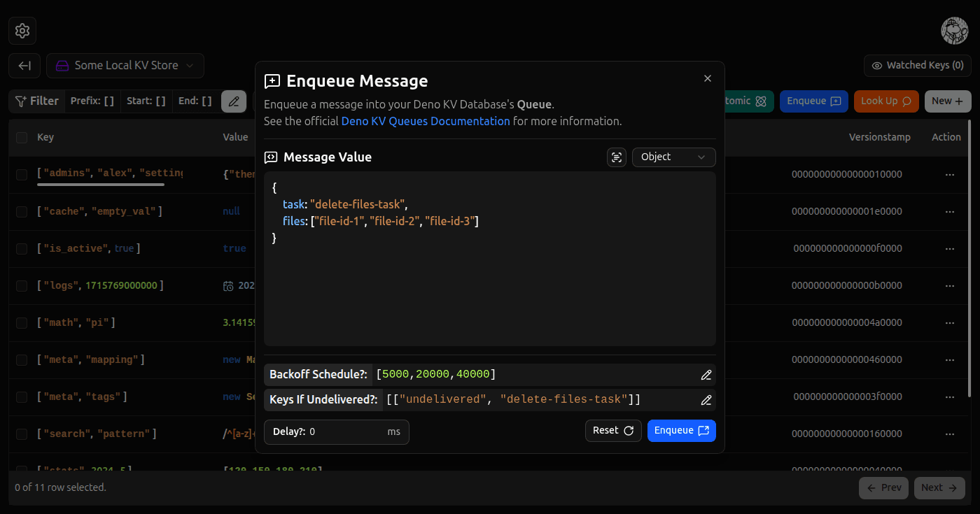Click the ["meta", "tags"] key
Viewport: 980px width, 514px height.
pyautogui.click(x=82, y=397)
